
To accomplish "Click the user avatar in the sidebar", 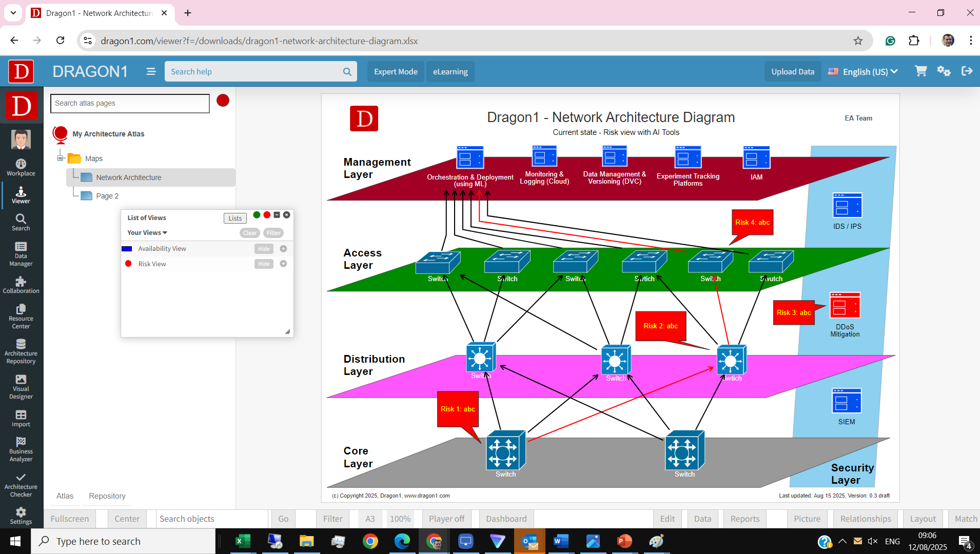I will coord(21,140).
